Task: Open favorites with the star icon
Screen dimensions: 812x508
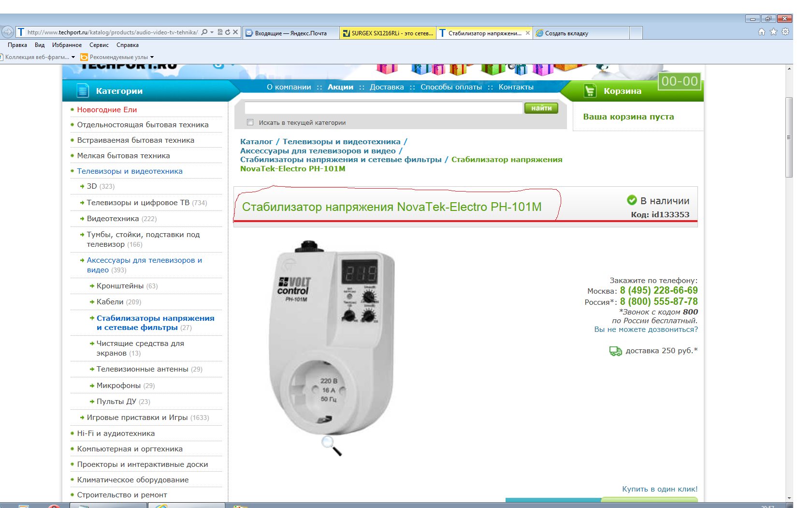Action: pos(773,32)
